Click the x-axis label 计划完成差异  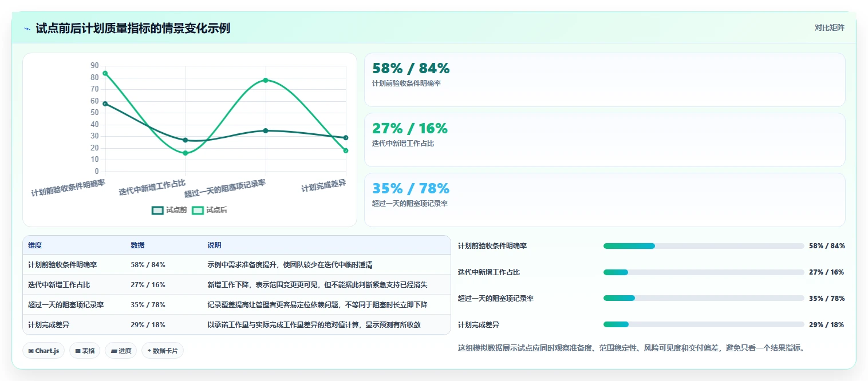[324, 185]
